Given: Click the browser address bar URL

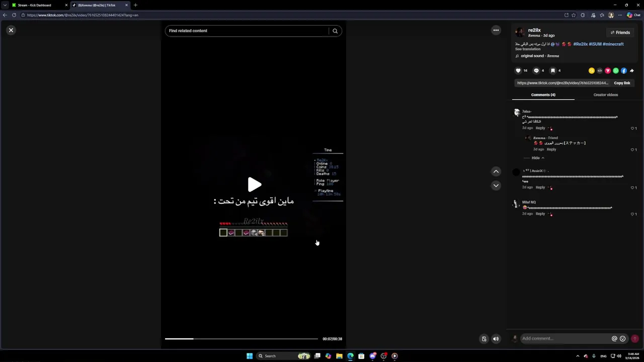Looking at the screenshot, I should coord(83,15).
